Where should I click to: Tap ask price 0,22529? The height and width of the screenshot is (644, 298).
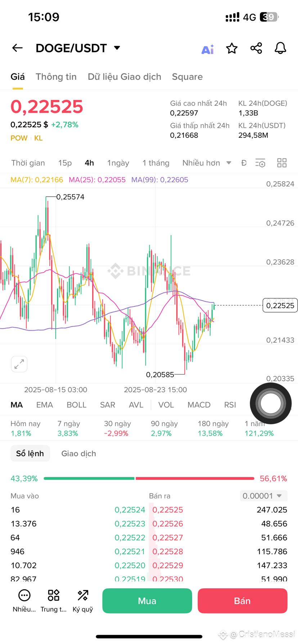pyautogui.click(x=168, y=566)
